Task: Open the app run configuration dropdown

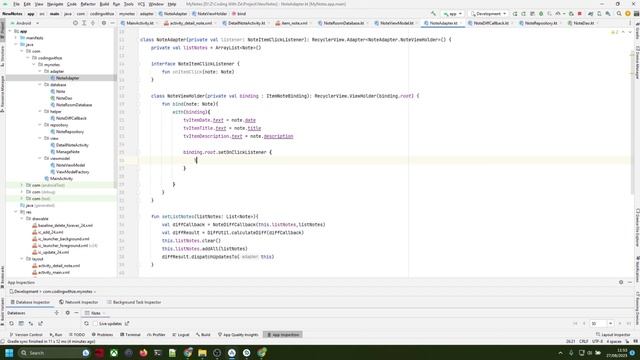Action: pos(453,14)
